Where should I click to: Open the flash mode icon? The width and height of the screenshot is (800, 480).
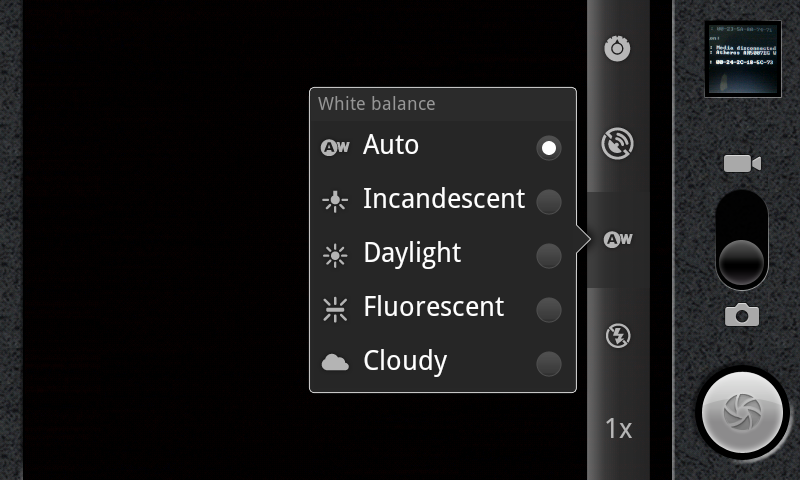(x=618, y=336)
